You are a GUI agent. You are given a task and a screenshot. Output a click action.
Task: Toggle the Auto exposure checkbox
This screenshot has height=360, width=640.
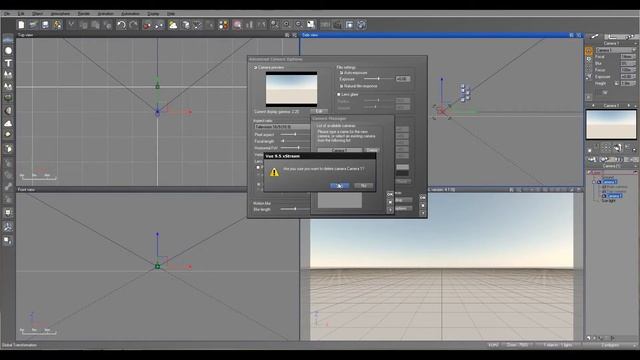(x=342, y=73)
